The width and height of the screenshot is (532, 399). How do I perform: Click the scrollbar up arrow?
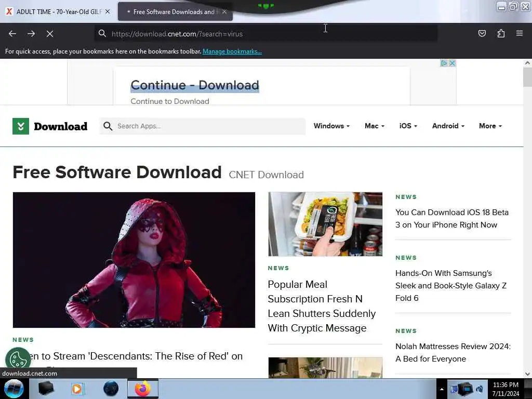(527, 63)
